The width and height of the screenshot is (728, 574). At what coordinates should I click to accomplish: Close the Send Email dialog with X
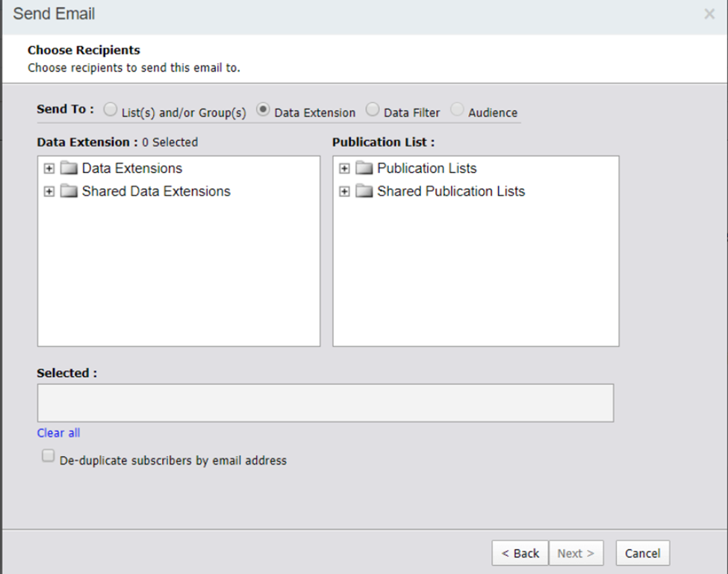(x=709, y=14)
